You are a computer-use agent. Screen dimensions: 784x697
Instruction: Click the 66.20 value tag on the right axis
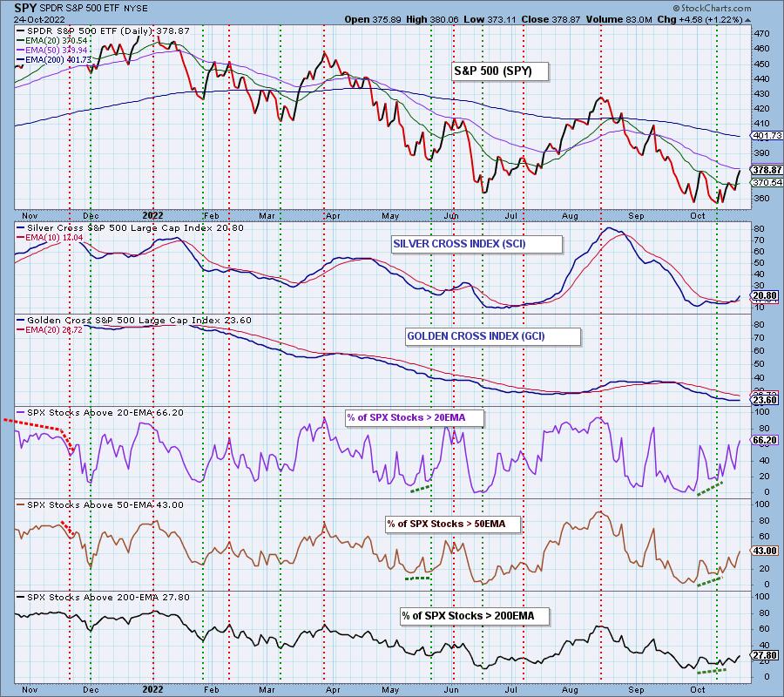(x=766, y=440)
